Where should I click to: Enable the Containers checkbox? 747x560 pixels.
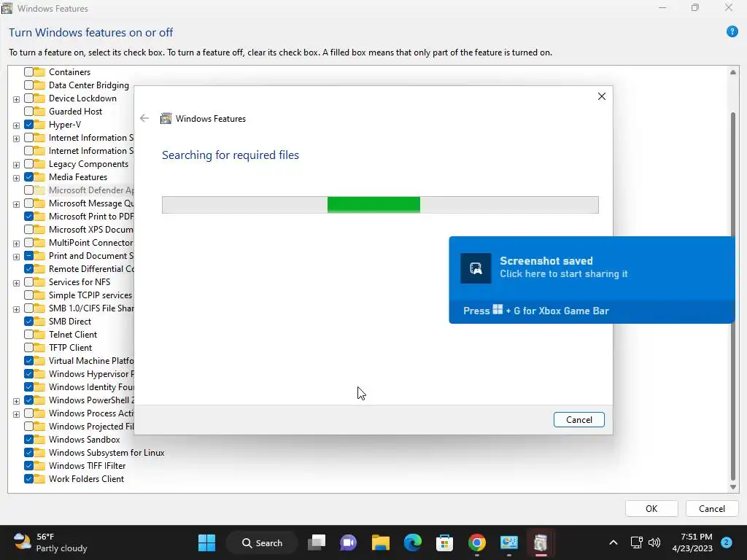(x=28, y=72)
